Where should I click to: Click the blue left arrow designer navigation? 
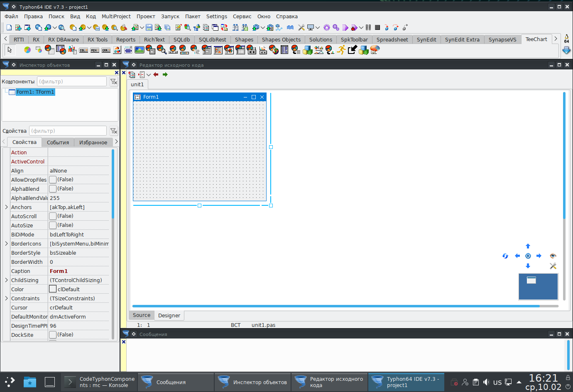coord(517,256)
